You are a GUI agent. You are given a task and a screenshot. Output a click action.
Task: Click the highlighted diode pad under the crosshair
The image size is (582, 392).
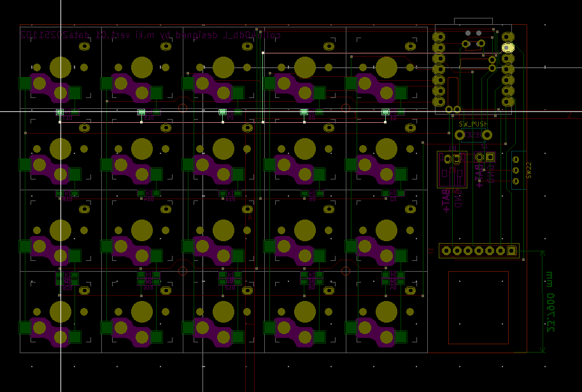tap(60, 112)
